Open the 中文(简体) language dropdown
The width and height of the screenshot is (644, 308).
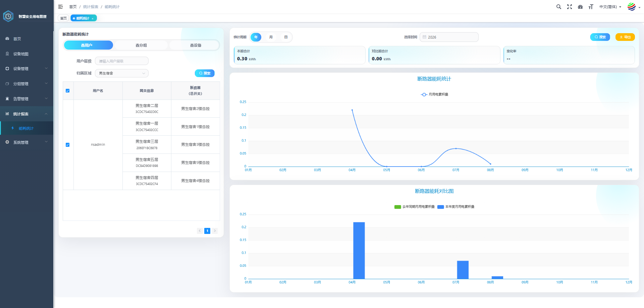pyautogui.click(x=610, y=7)
